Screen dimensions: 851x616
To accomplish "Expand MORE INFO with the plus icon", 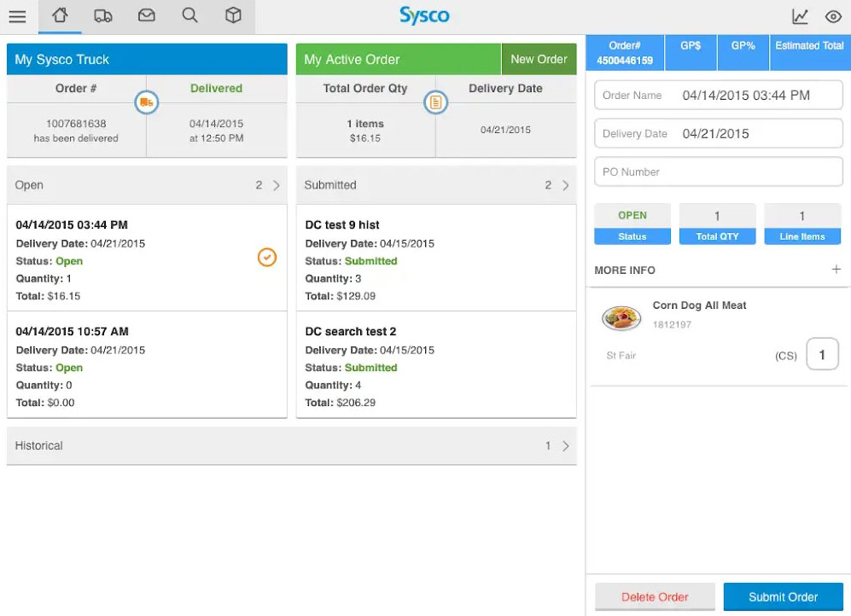I will 836,270.
